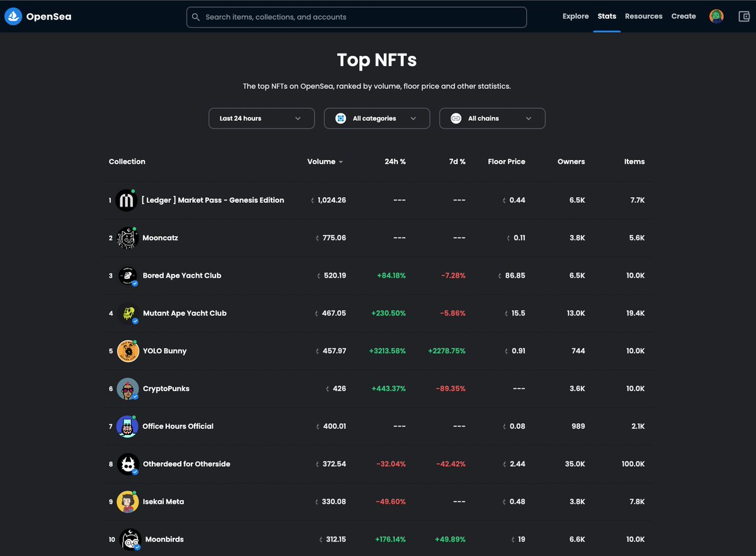Image resolution: width=756 pixels, height=556 pixels.
Task: Click the categories grid icon
Action: tap(341, 118)
